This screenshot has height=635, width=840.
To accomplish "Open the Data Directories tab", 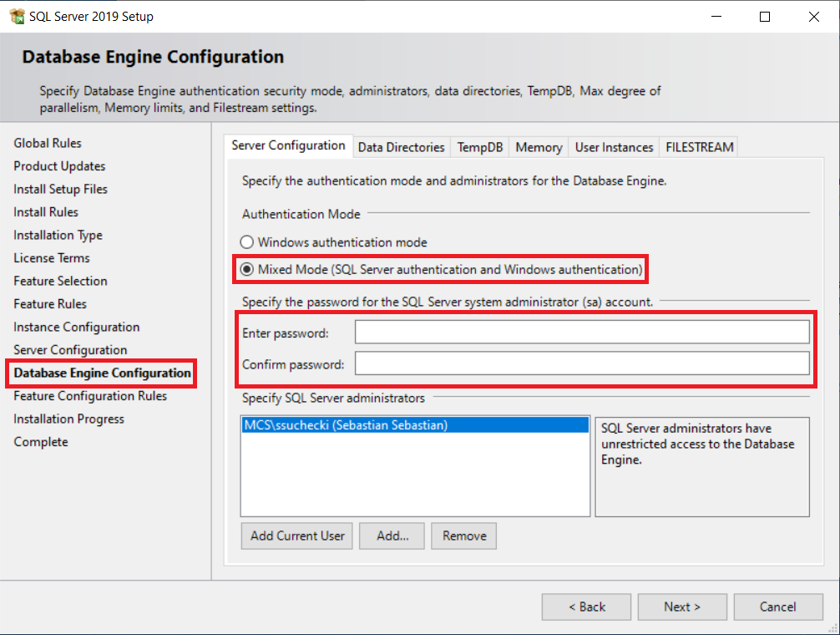I will tap(402, 147).
